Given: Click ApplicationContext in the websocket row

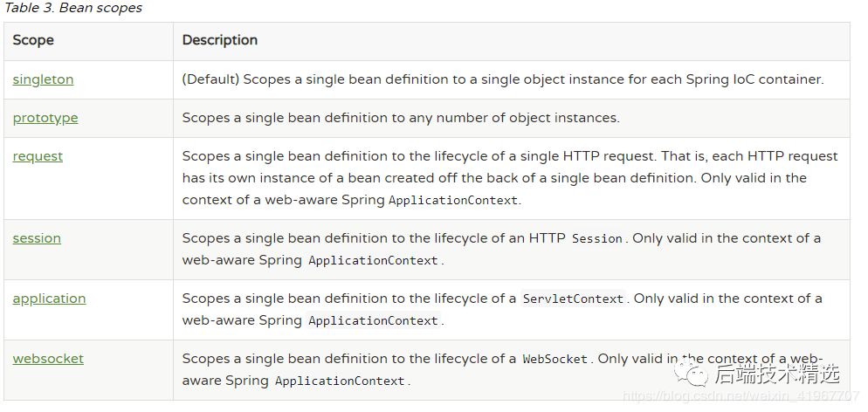Looking at the screenshot, I should (340, 381).
